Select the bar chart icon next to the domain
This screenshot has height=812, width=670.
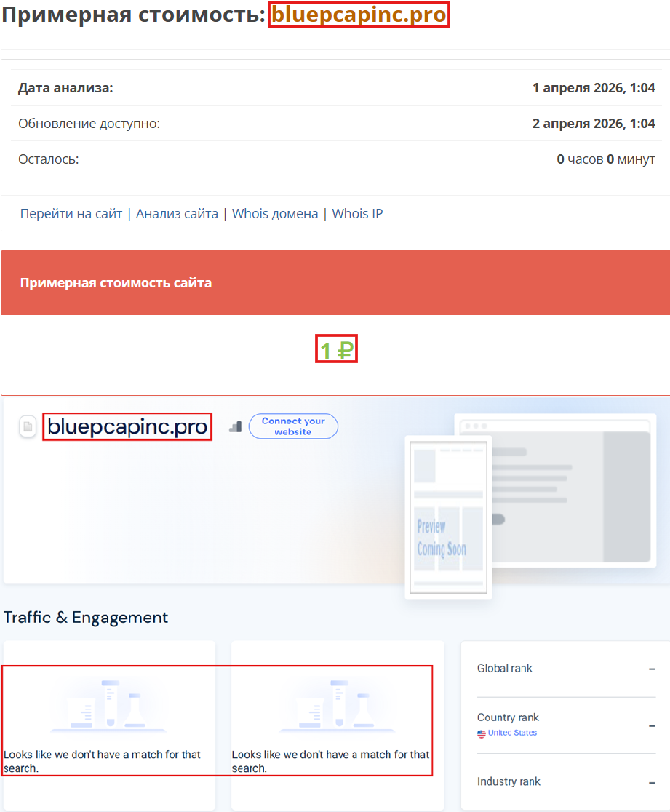[234, 426]
